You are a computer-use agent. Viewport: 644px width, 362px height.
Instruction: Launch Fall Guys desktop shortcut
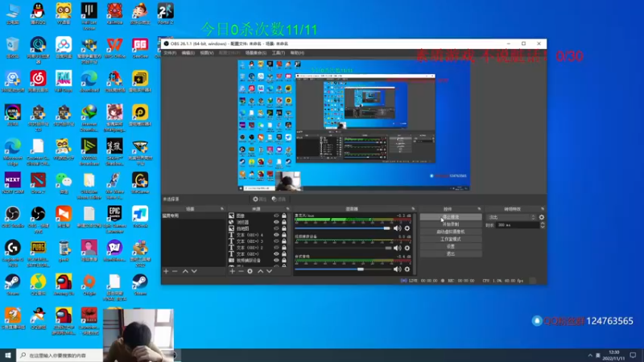click(x=64, y=81)
